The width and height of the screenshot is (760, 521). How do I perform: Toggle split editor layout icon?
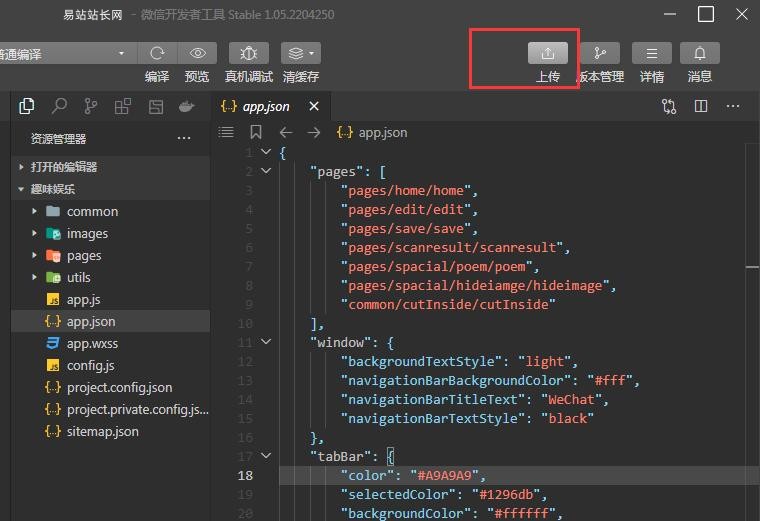coord(701,106)
